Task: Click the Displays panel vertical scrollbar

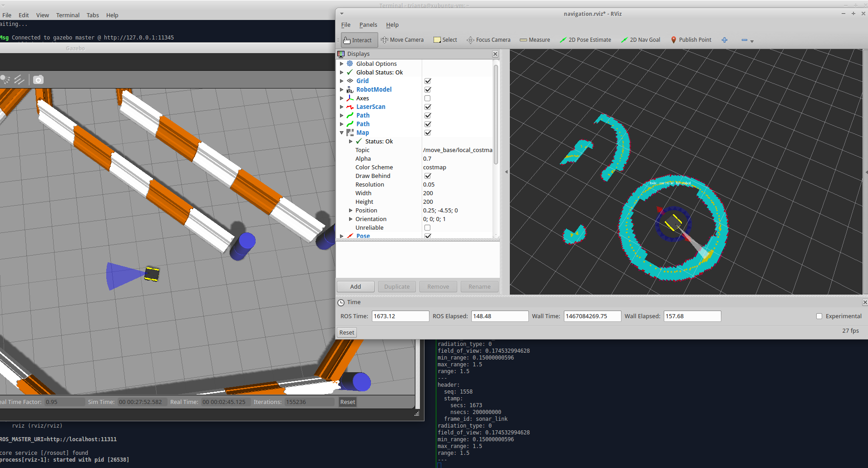Action: (496, 114)
